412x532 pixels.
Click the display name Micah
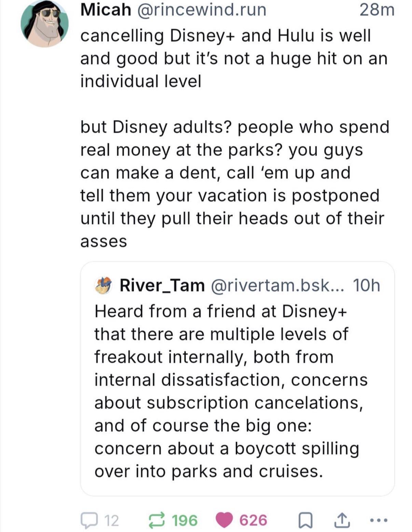click(106, 10)
